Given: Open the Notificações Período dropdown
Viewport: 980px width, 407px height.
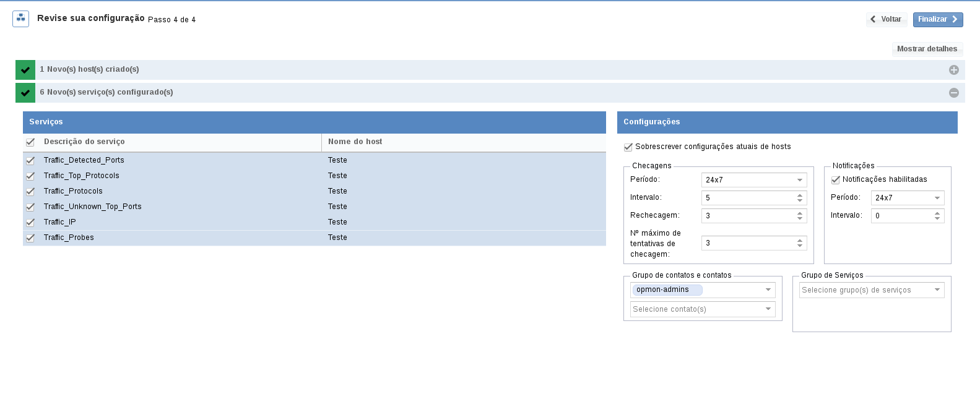Looking at the screenshot, I should [907, 198].
